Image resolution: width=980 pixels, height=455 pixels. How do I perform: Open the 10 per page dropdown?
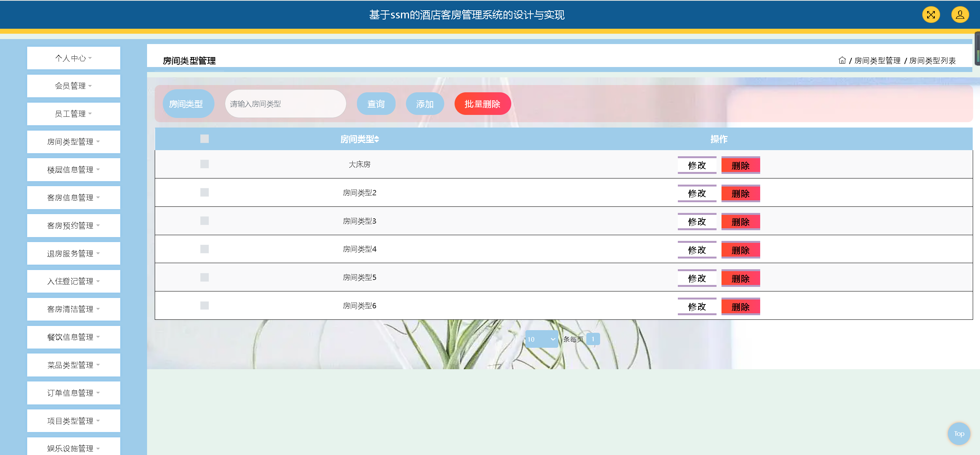[541, 339]
